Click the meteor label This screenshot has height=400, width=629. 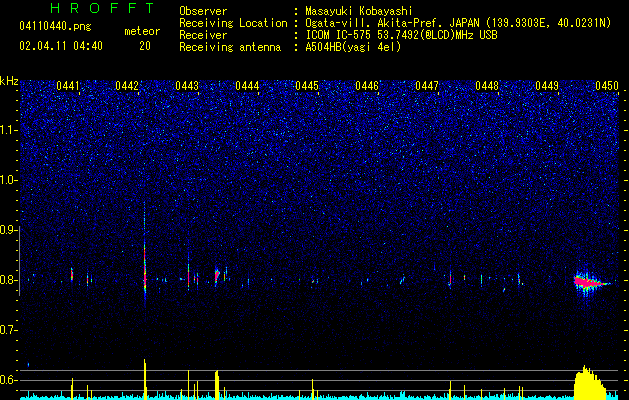click(142, 31)
